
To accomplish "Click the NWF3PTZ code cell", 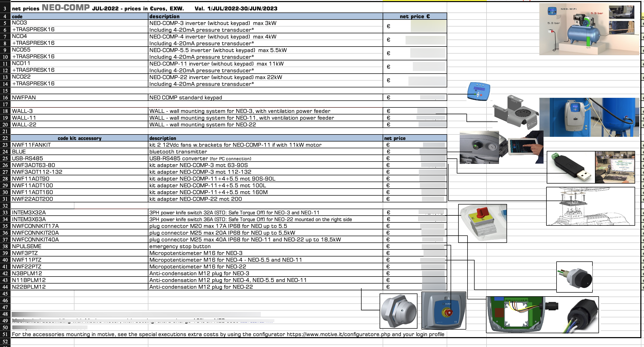I will point(79,253).
